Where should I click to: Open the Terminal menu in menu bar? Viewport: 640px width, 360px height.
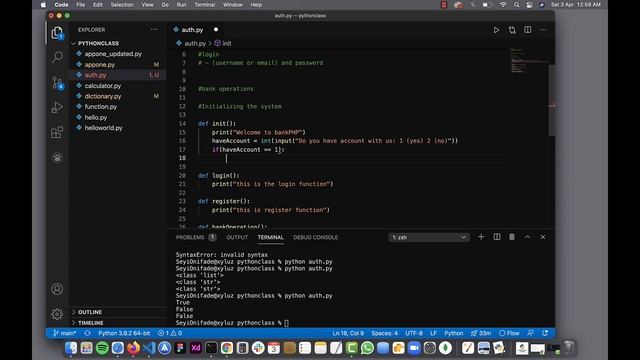pos(204,5)
